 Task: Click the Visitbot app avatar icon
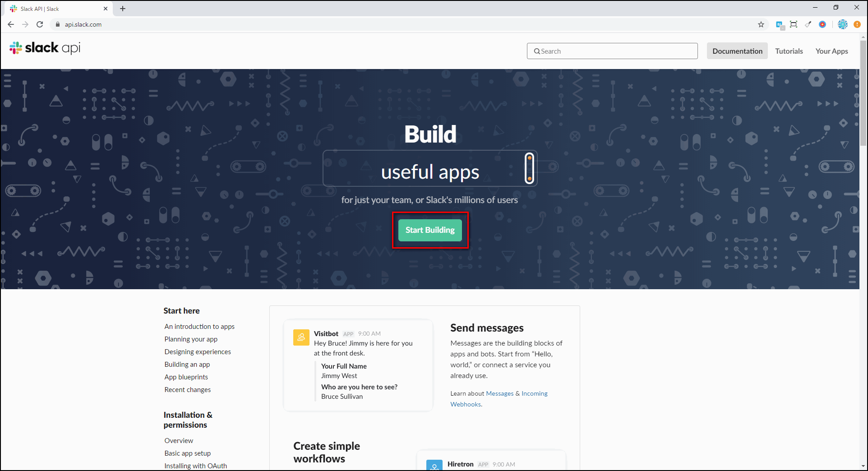pos(301,337)
